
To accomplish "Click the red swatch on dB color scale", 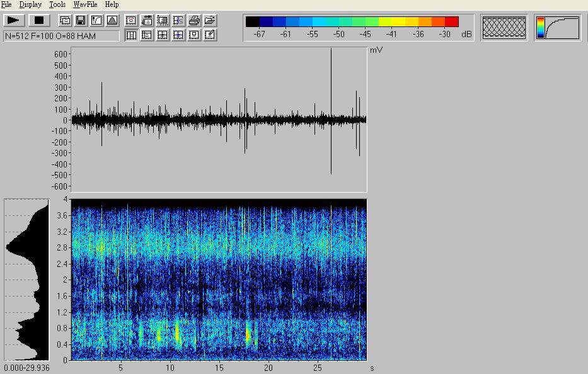I will (x=451, y=22).
